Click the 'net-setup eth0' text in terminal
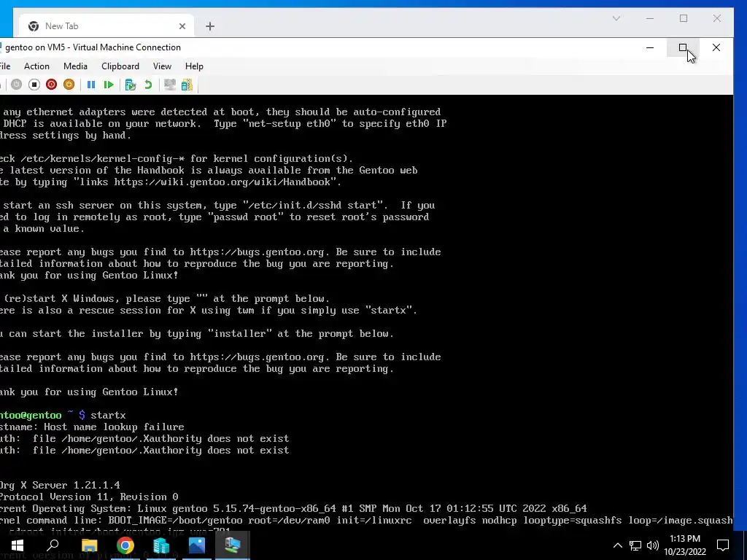 (289, 123)
